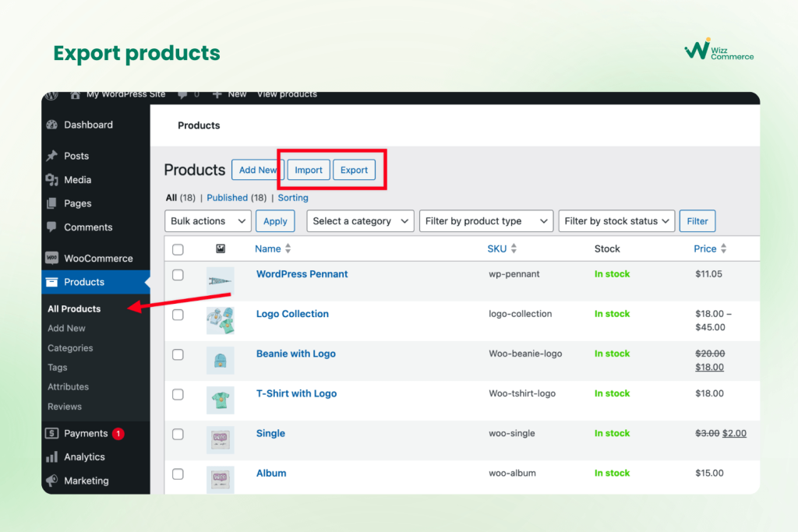Open Dashboard from the sidebar
The image size is (798, 532).
pos(88,125)
